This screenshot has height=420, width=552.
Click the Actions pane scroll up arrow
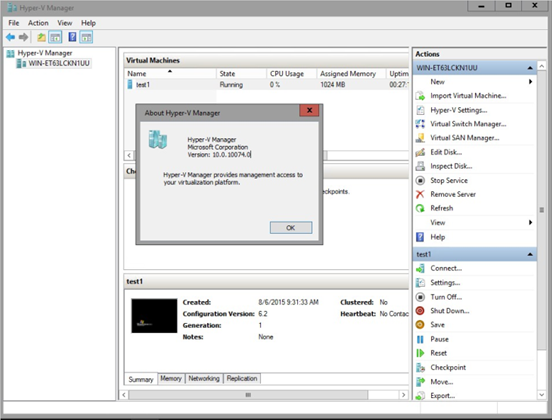pos(542,66)
